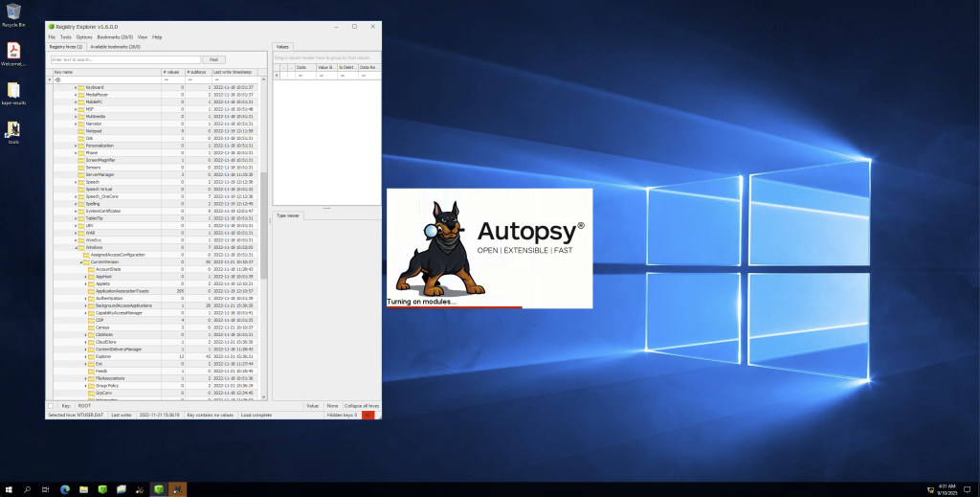Image resolution: width=980 pixels, height=497 pixels.
Task: Open the Recycle Bin desktop icon
Action: pos(13,15)
